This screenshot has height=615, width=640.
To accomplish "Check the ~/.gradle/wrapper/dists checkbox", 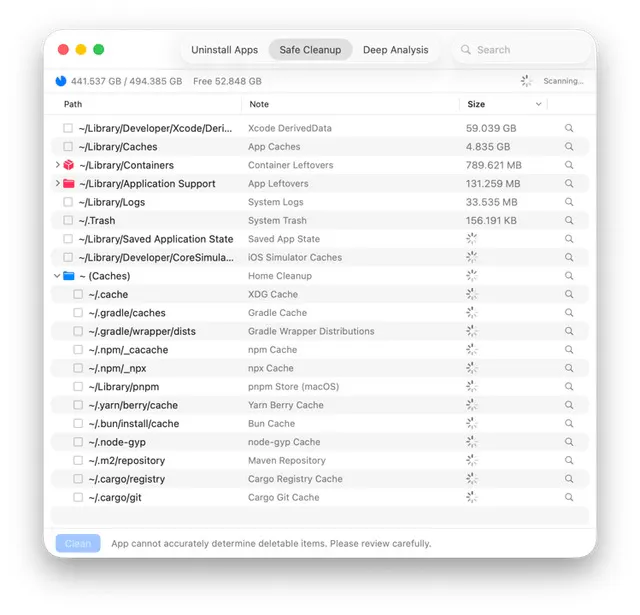I will [78, 331].
